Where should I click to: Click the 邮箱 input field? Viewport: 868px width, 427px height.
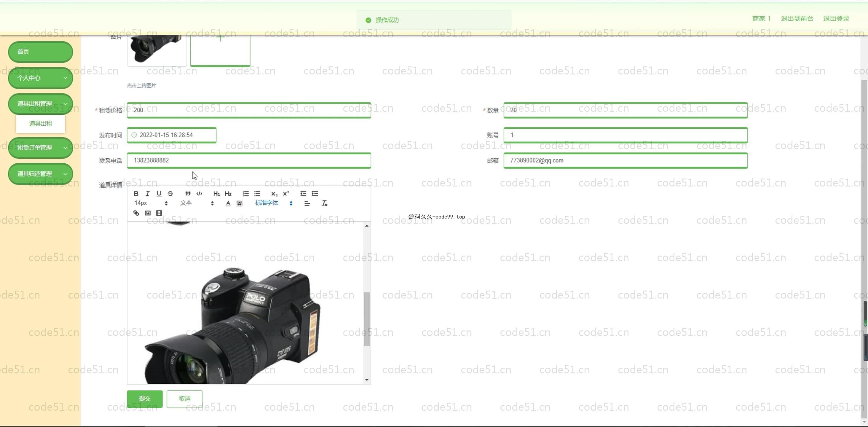click(626, 160)
